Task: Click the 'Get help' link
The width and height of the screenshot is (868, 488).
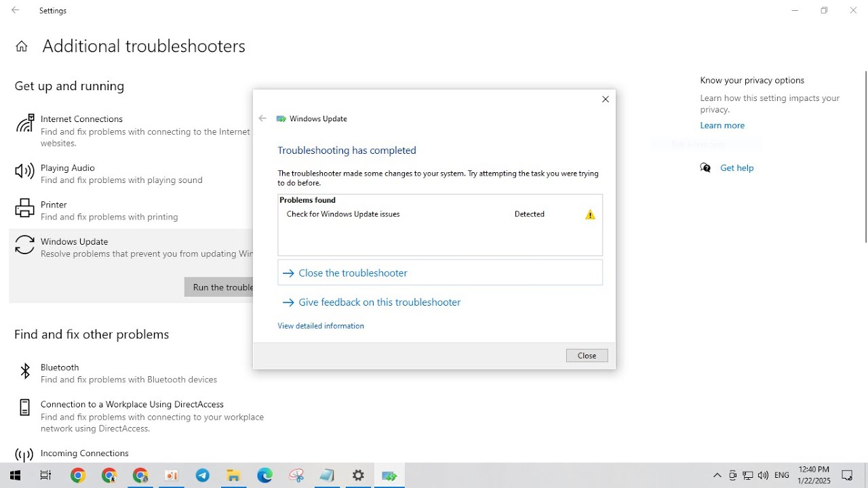Action: click(736, 168)
